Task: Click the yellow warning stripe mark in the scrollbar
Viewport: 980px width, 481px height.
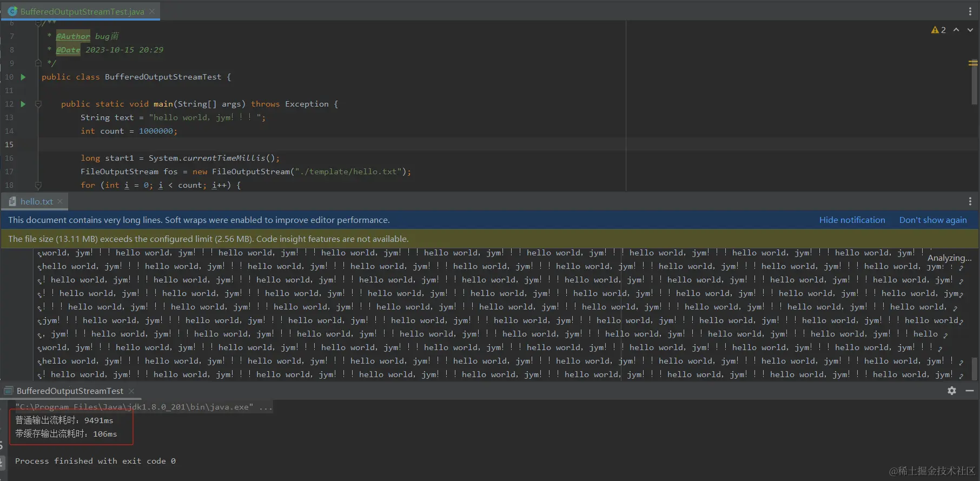Action: pyautogui.click(x=973, y=63)
